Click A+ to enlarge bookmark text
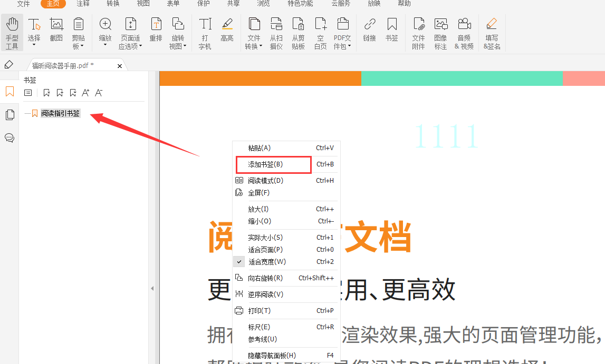The image size is (605, 364). 85,92
